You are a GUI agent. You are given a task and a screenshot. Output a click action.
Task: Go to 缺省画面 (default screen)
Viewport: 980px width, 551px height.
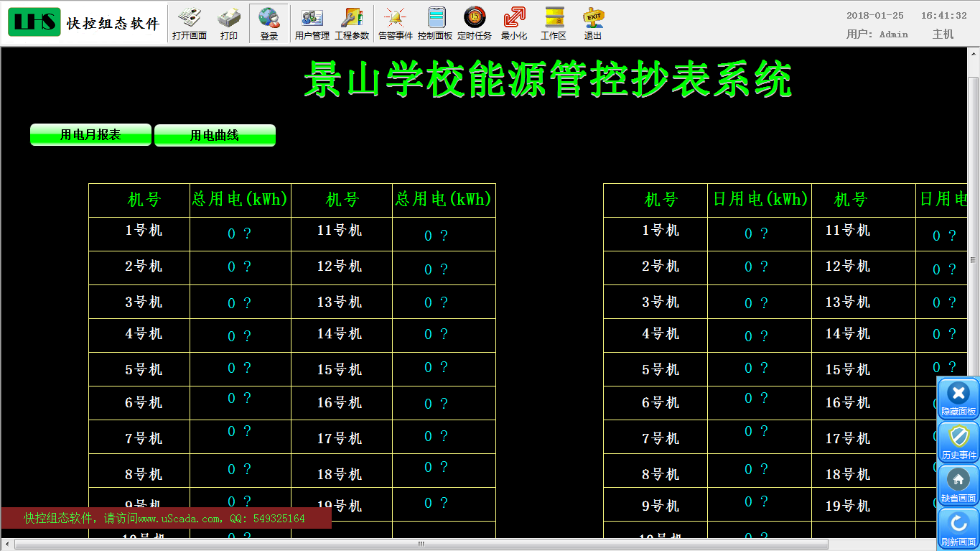[958, 485]
